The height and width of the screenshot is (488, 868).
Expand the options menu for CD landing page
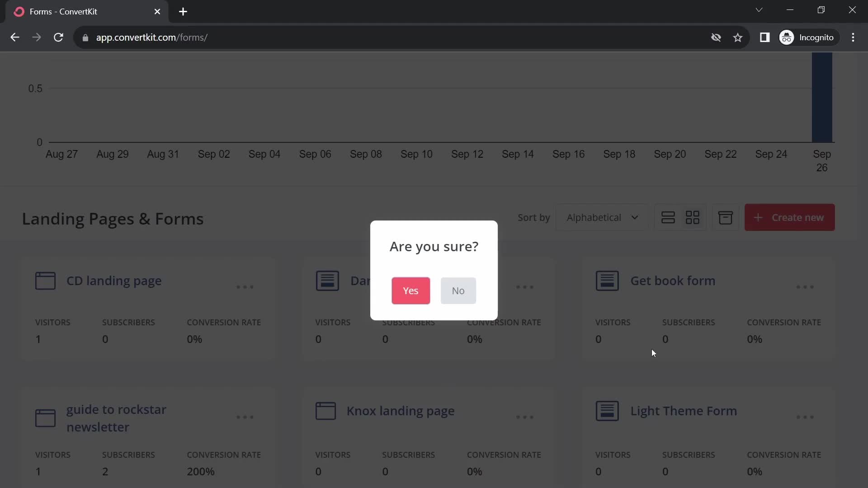pos(245,286)
